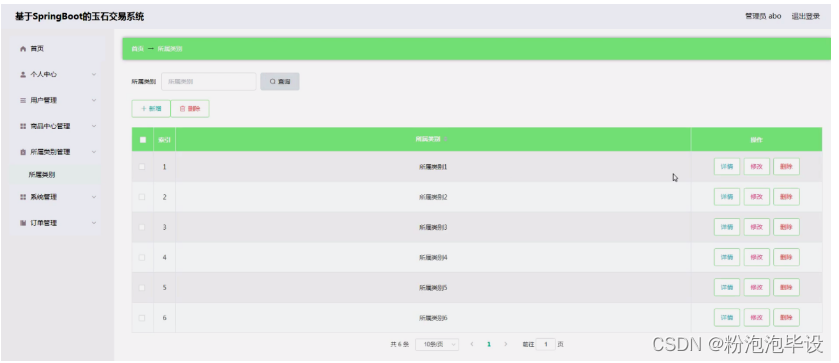Check the checkbox for row 所属类别3
The image size is (839, 363).
pyautogui.click(x=142, y=227)
